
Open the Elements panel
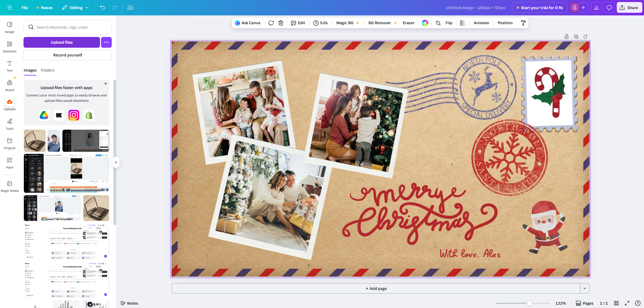click(x=9, y=46)
